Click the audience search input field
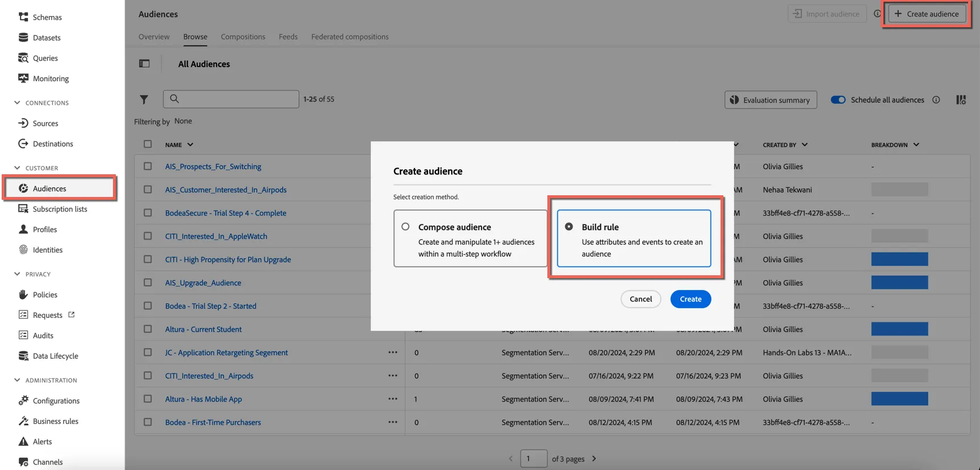 pyautogui.click(x=231, y=99)
